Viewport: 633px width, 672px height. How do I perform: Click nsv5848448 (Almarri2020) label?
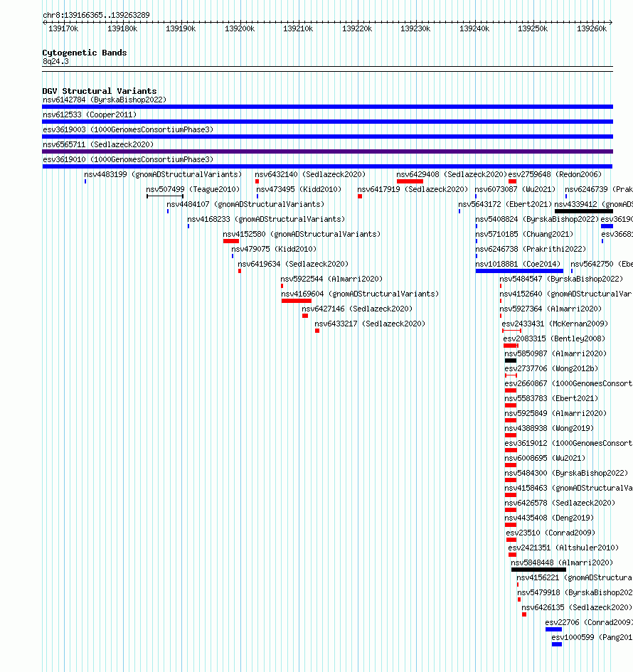point(563,562)
